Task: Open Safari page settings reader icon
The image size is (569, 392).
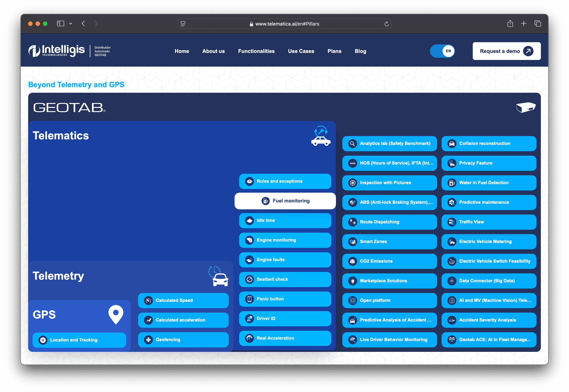Action: 183,24
